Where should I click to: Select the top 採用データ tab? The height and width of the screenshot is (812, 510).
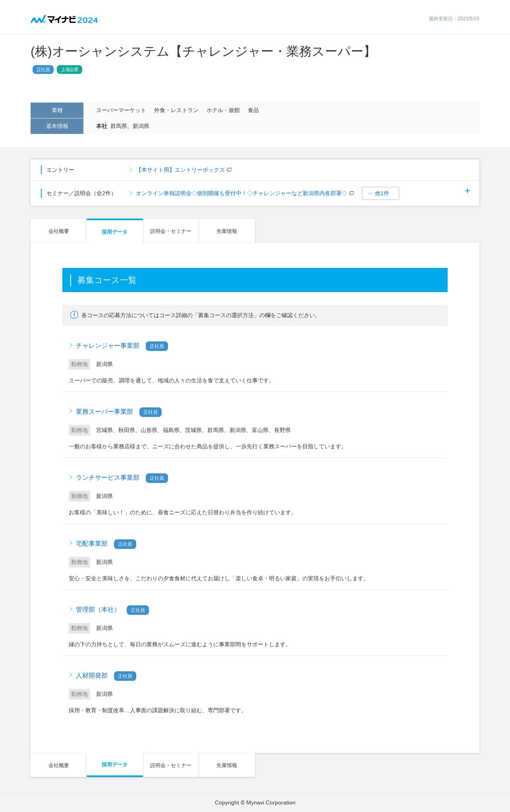coord(114,231)
